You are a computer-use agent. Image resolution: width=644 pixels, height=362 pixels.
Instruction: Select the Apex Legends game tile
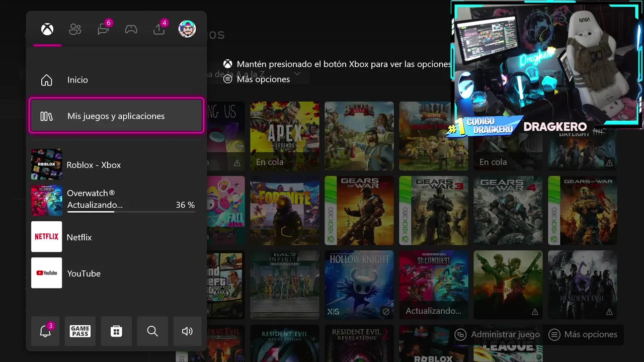coord(285,136)
